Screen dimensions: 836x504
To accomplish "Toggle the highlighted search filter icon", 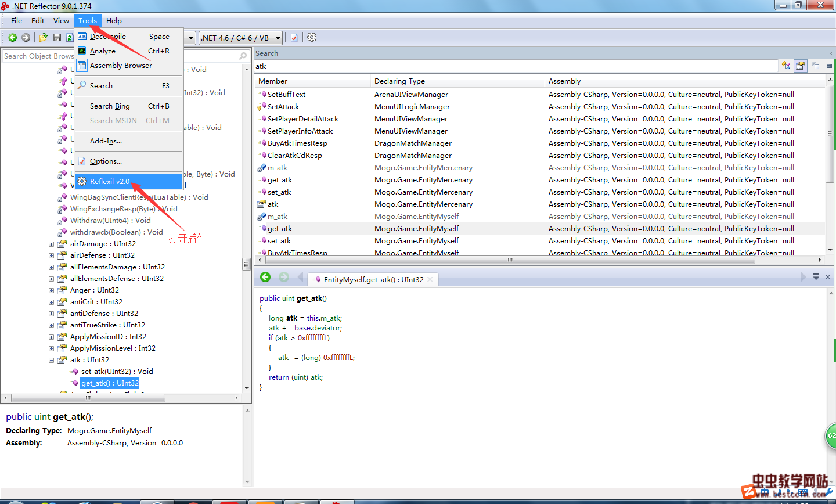I will (x=801, y=66).
